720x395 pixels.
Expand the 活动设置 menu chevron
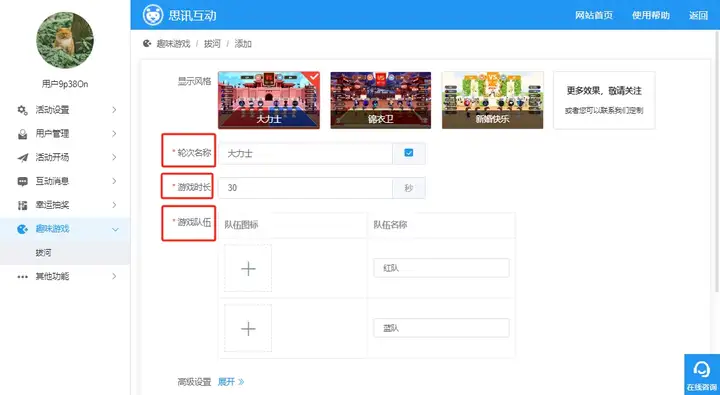click(x=114, y=110)
